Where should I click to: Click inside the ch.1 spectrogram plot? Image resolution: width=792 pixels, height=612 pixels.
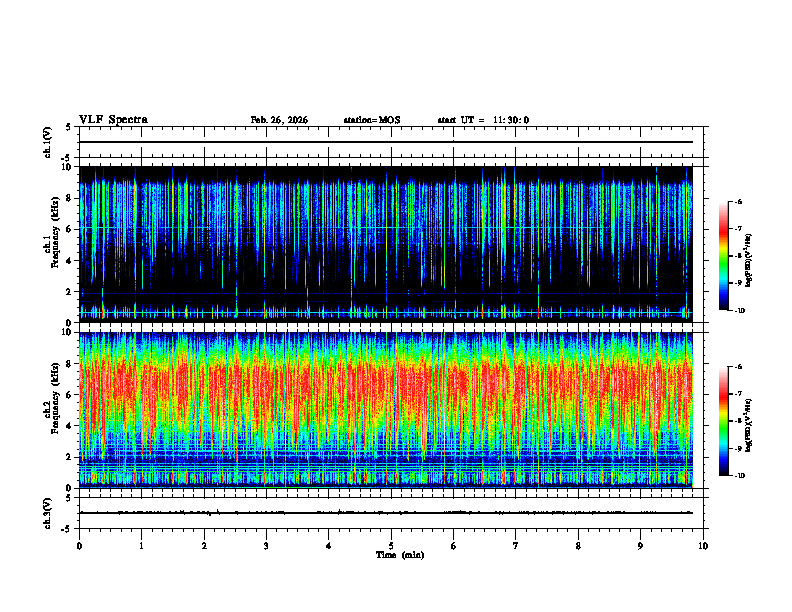click(x=385, y=244)
